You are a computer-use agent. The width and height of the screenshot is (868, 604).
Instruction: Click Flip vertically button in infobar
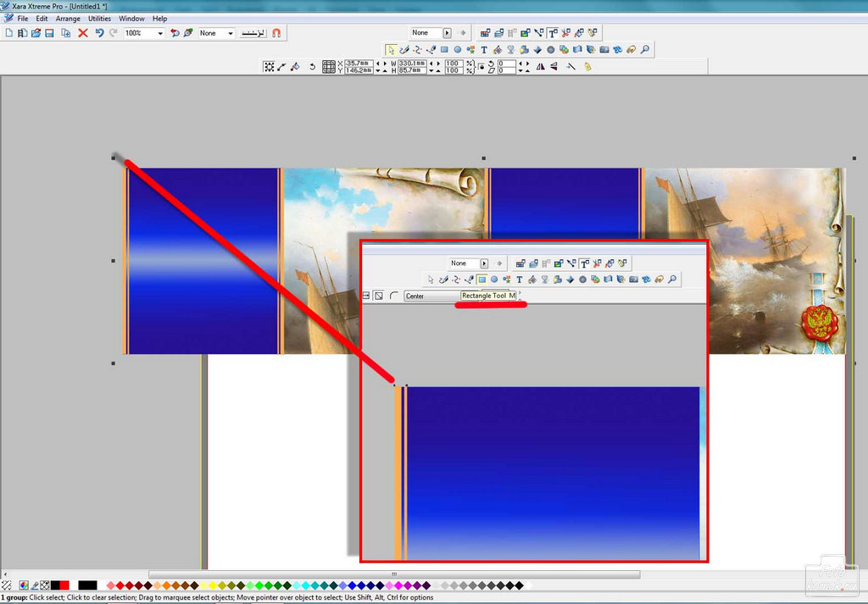554,67
